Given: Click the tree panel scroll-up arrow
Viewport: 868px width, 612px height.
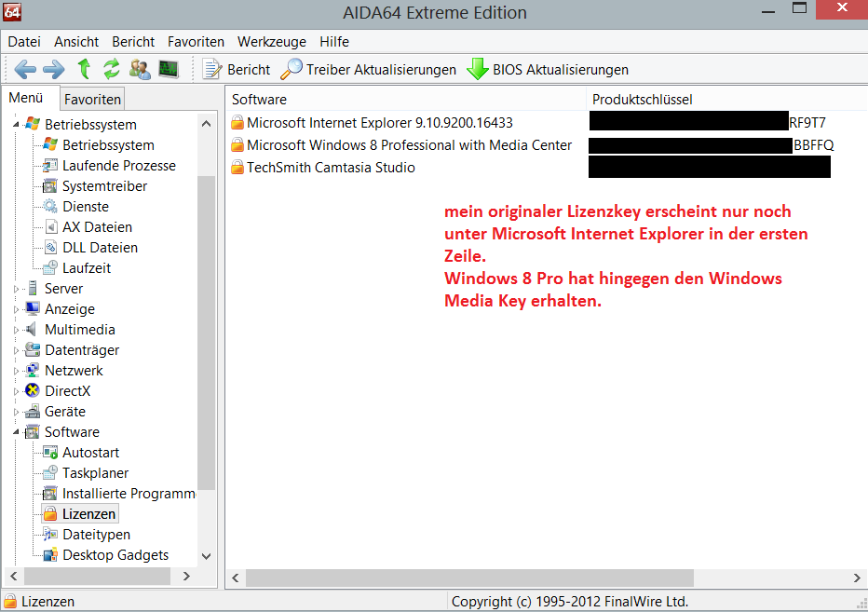Looking at the screenshot, I should 207,124.
